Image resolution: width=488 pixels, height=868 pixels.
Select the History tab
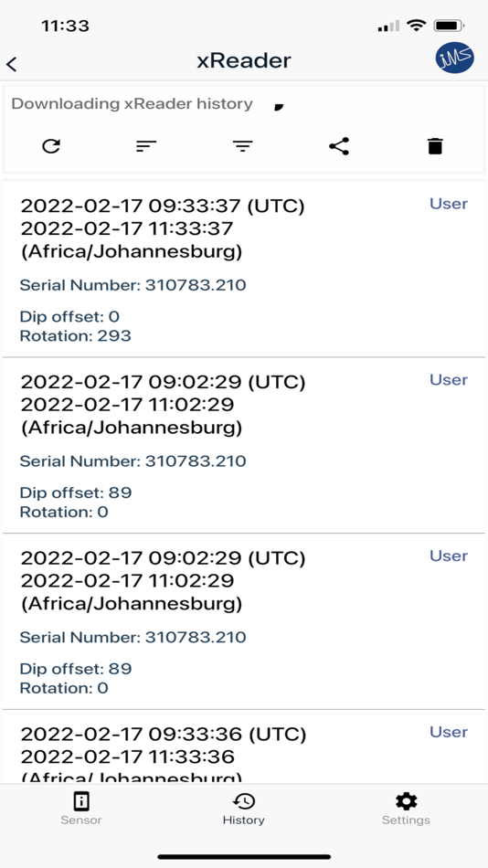pos(244,809)
